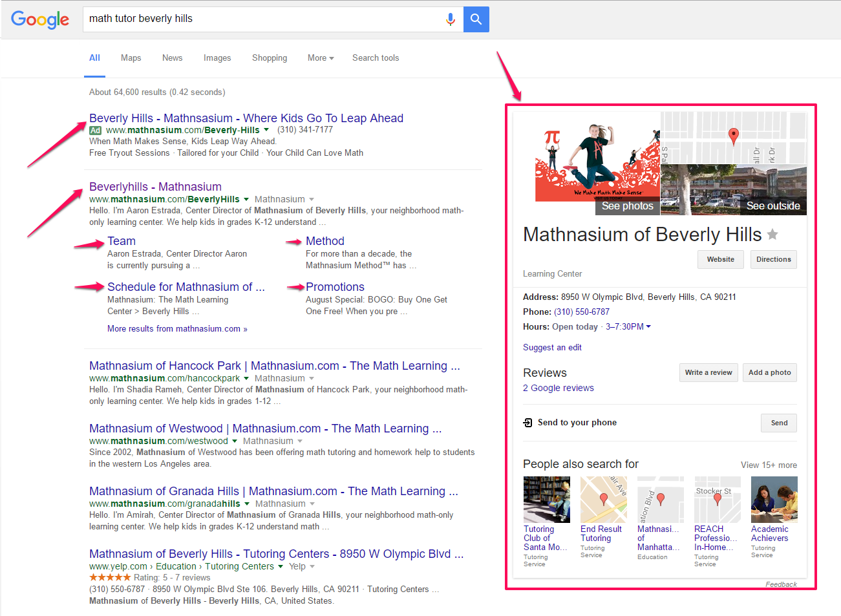
Task: Click More results from mathnasium.com
Action: point(177,328)
